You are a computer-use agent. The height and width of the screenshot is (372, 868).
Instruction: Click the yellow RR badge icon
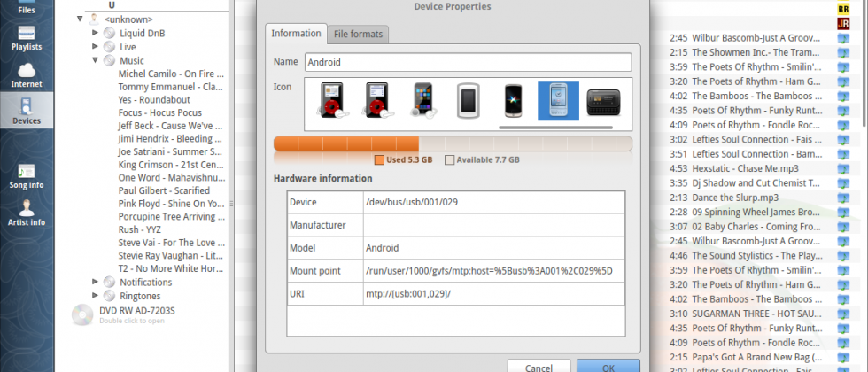[843, 9]
